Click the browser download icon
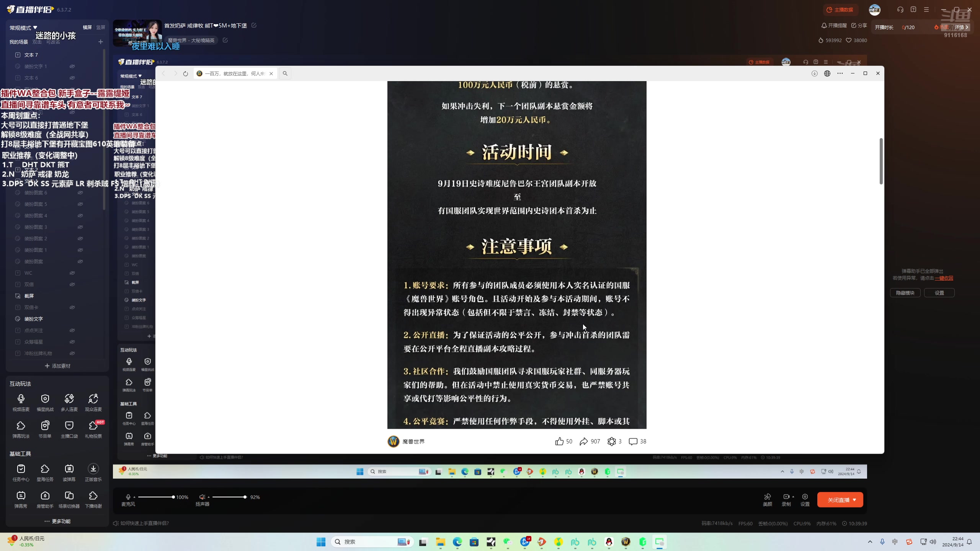The height and width of the screenshot is (551, 980). coord(815,73)
